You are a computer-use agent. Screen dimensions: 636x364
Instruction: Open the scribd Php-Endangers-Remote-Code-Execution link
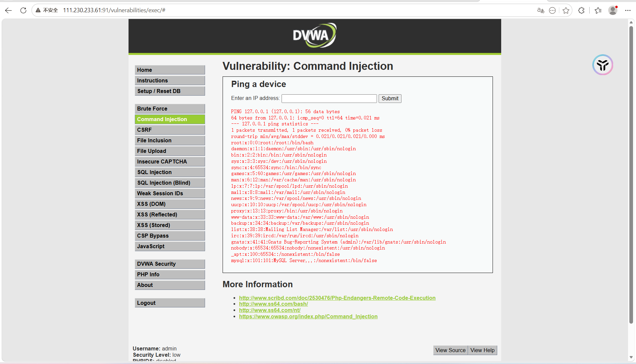[337, 298]
